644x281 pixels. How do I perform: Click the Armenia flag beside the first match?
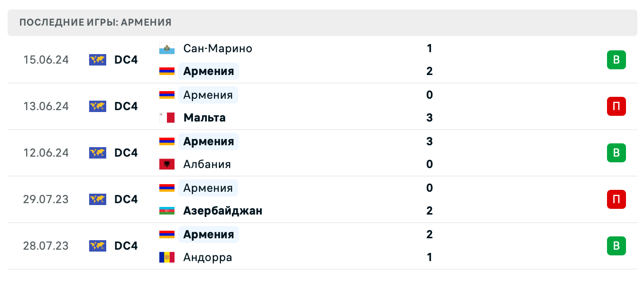tap(167, 71)
